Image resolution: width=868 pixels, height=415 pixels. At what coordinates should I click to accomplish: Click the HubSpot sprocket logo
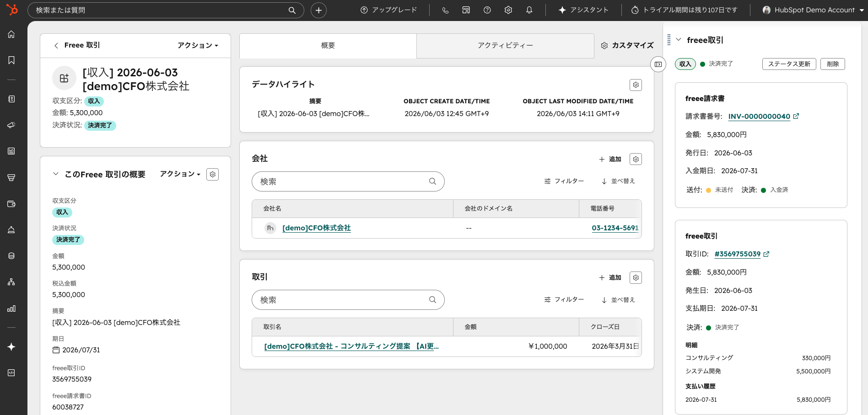coord(12,9)
